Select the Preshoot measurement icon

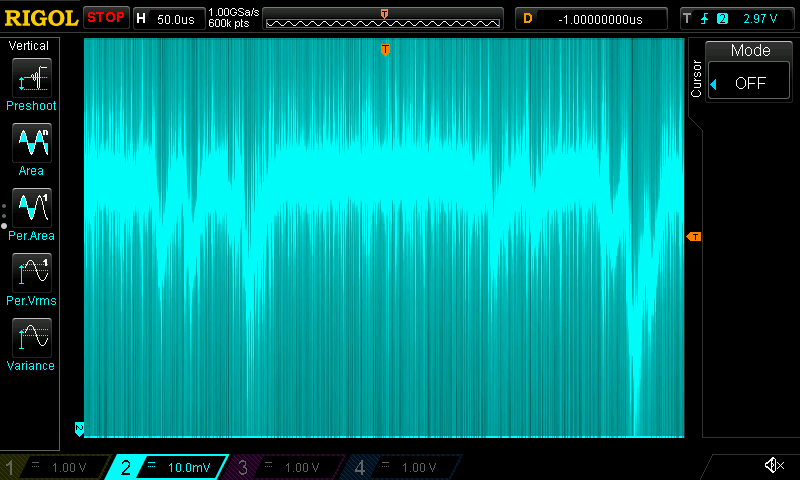tap(31, 78)
